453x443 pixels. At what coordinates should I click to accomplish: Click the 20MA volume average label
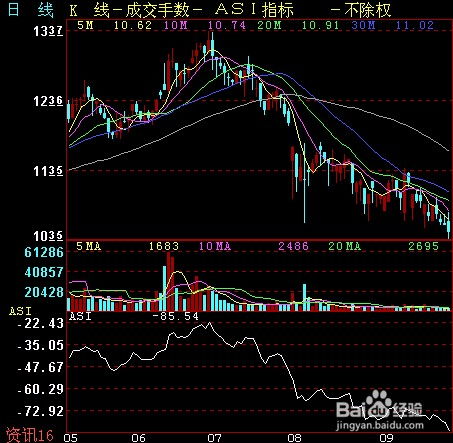(x=345, y=246)
